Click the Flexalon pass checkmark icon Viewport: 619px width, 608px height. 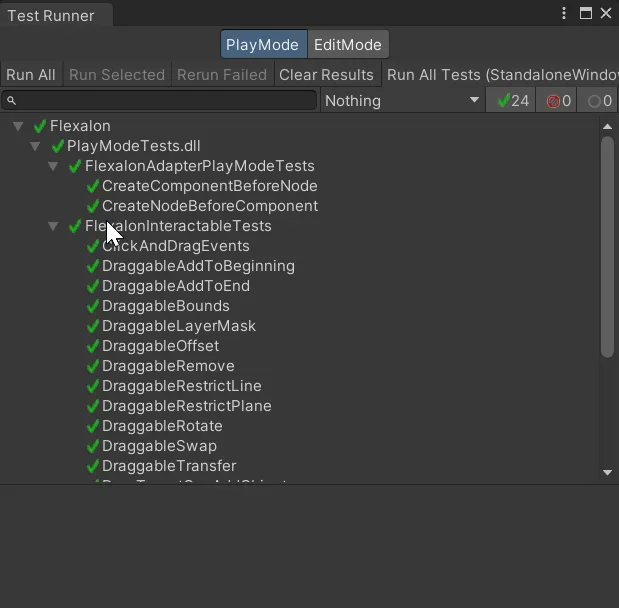pyautogui.click(x=40, y=126)
